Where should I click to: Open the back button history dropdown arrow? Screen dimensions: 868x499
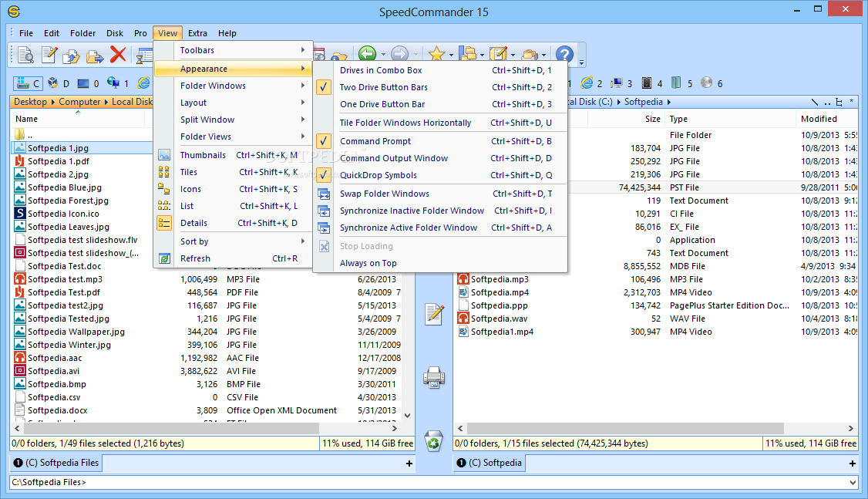(x=382, y=55)
